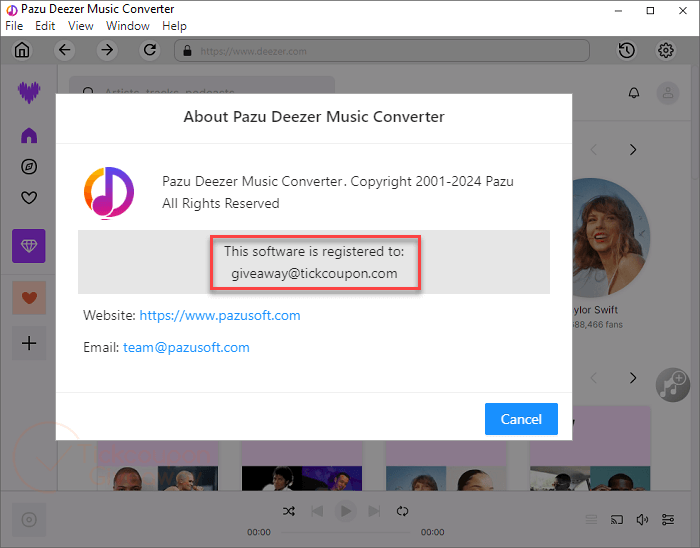This screenshot has height=548, width=700.
Task: Open the View menu
Action: pyautogui.click(x=81, y=26)
